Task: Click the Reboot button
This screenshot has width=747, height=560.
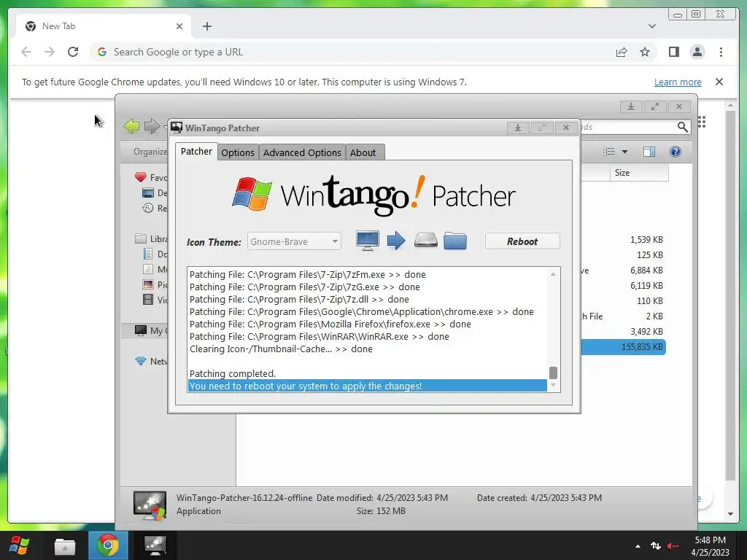Action: pos(522,241)
